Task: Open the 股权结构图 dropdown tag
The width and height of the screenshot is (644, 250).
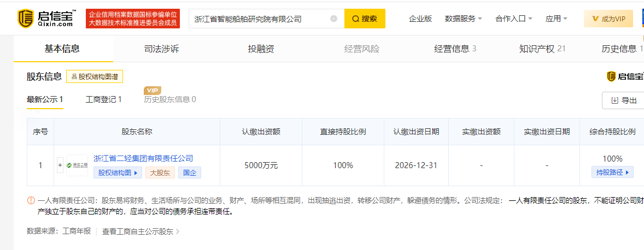Action: point(118,172)
